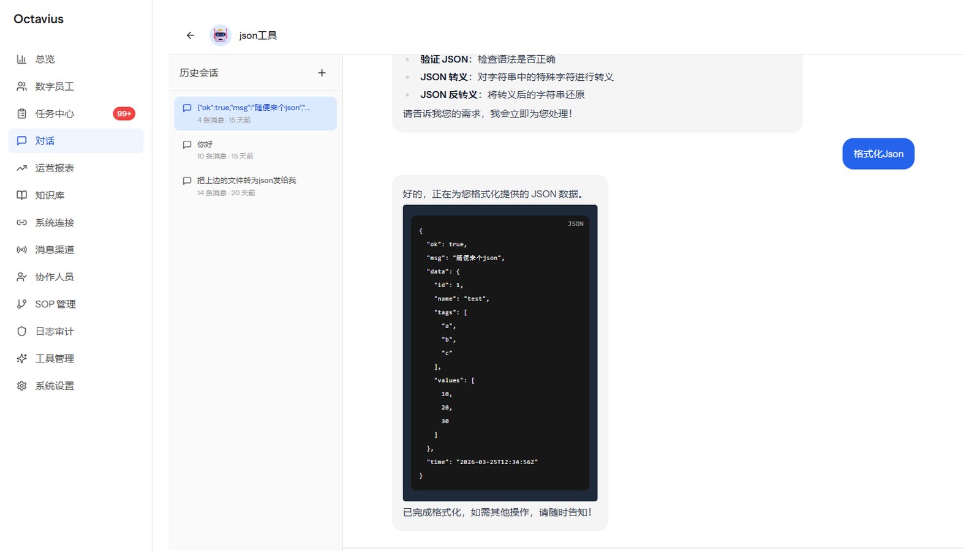Click the 验证 JSON bullet item
Image resolution: width=980 pixels, height=551 pixels.
pyautogui.click(x=488, y=59)
